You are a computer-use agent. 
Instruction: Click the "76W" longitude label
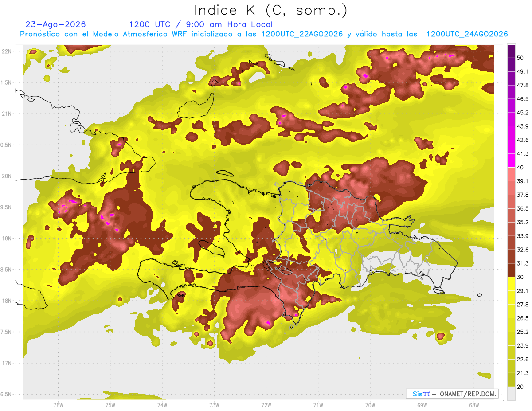(58, 405)
